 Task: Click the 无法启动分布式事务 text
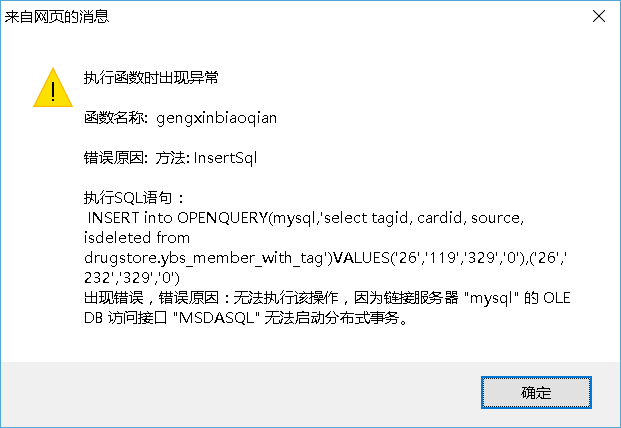click(331, 318)
